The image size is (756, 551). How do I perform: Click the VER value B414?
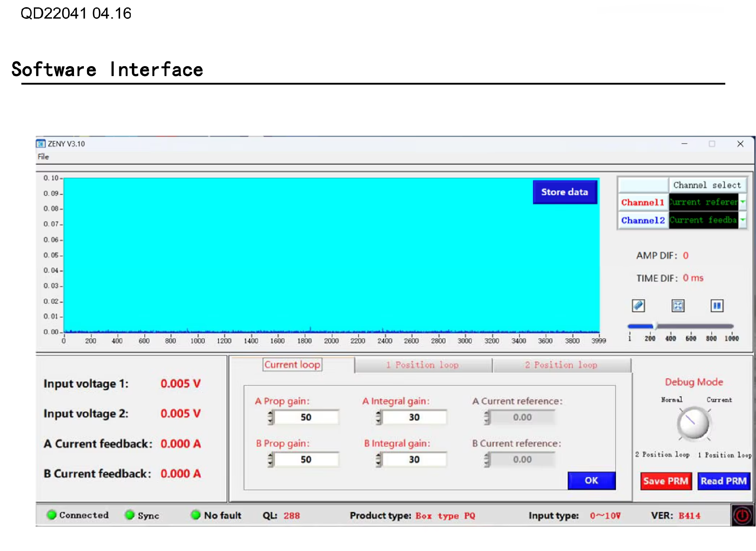point(689,516)
